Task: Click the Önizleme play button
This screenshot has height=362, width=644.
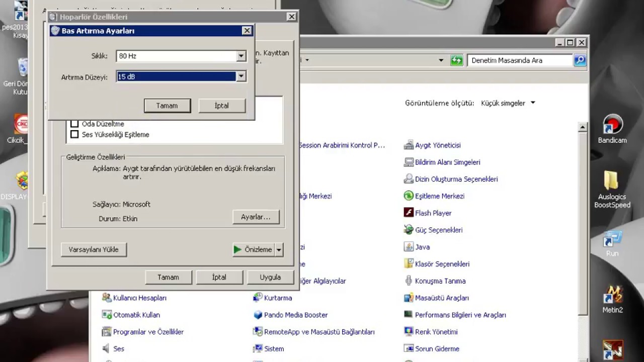Action: 253,249
